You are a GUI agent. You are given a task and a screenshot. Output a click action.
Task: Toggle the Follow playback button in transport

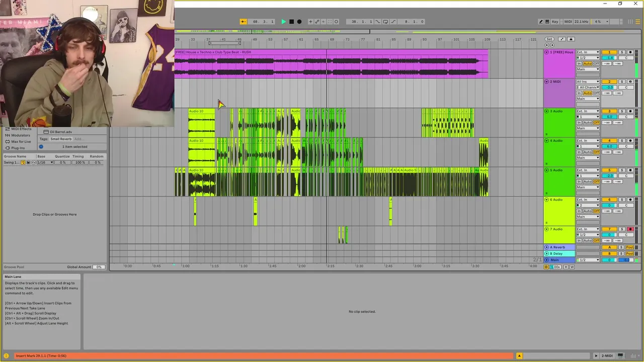click(244, 22)
